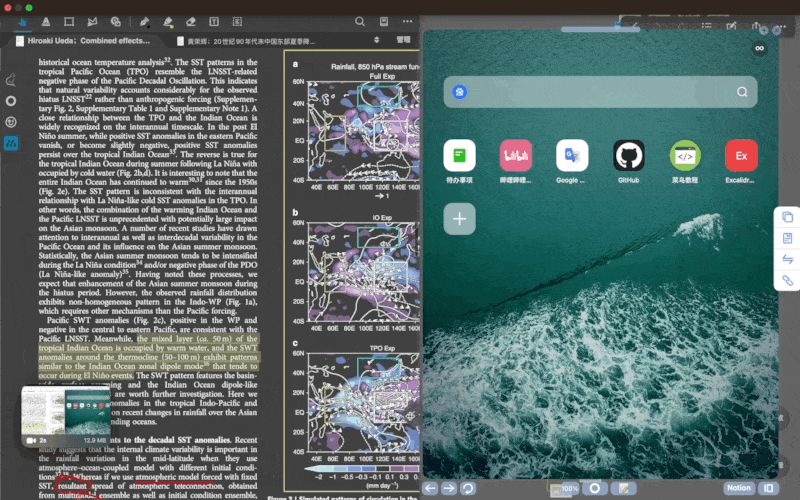Select the text box tool

(x=214, y=21)
